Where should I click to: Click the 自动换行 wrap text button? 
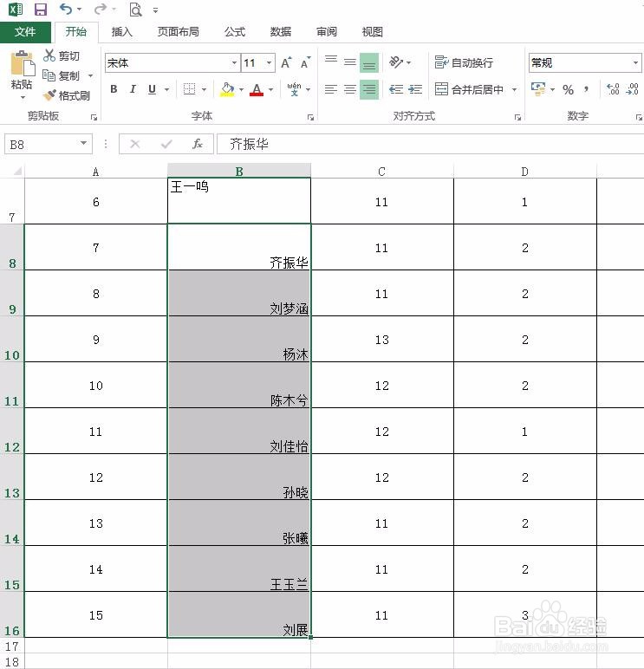click(464, 62)
